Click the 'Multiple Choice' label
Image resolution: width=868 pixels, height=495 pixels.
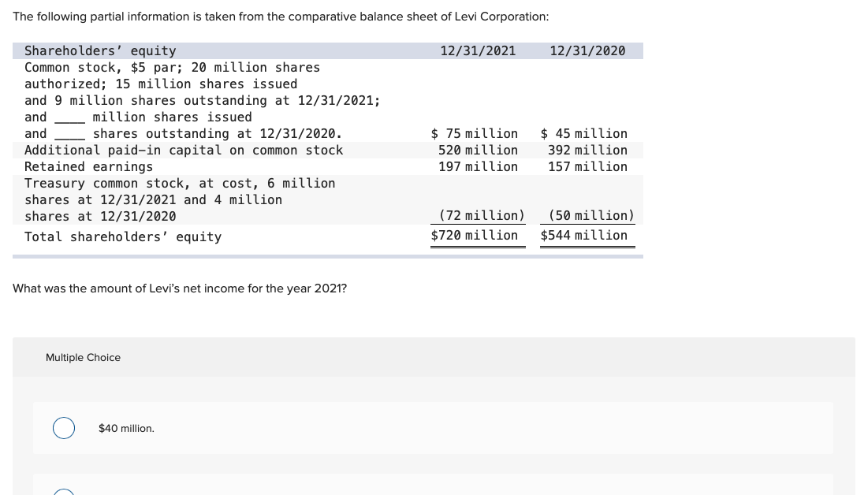(83, 358)
